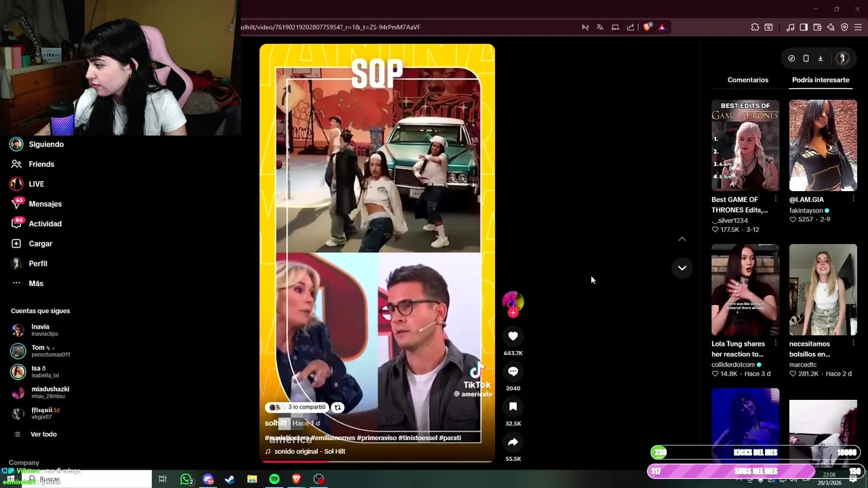This screenshot has width=868, height=488.
Task: Click the #tinistoessel hashtag
Action: click(418, 438)
